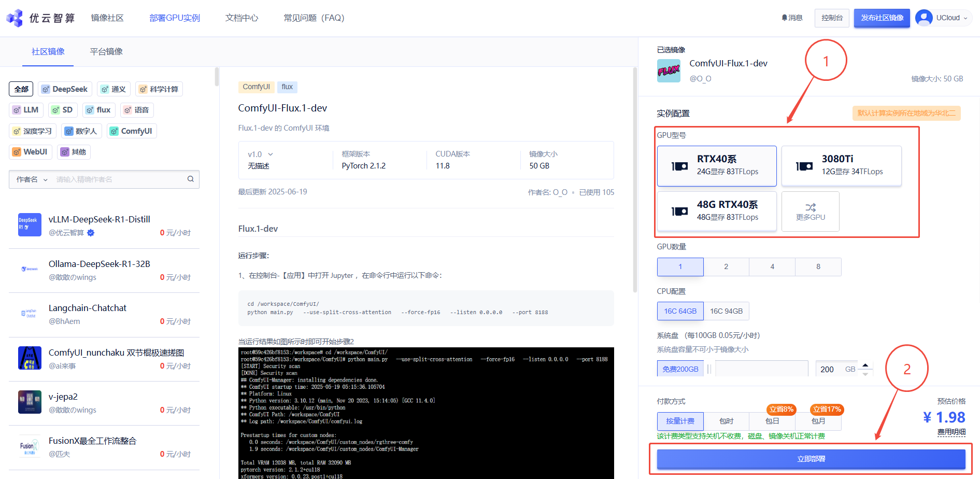Image resolution: width=980 pixels, height=479 pixels.
Task: Open 镜像社区 in top navigation
Action: click(107, 18)
